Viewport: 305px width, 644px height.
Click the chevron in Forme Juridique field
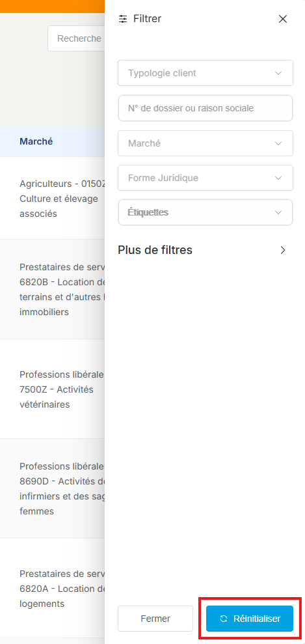pos(278,178)
